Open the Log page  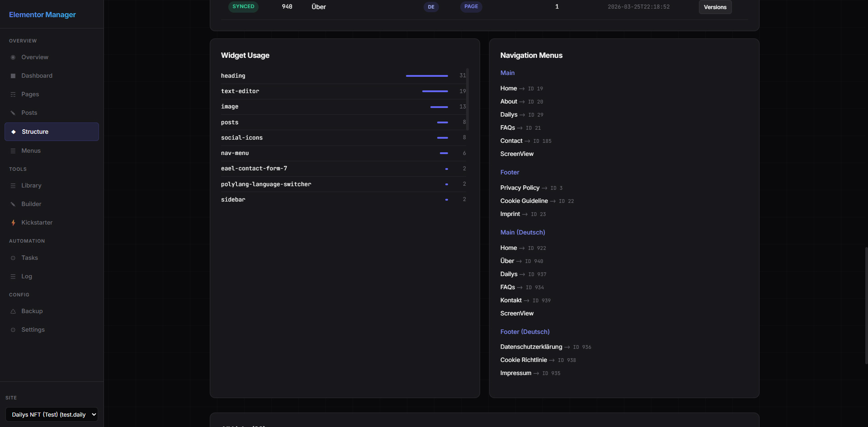tap(27, 277)
